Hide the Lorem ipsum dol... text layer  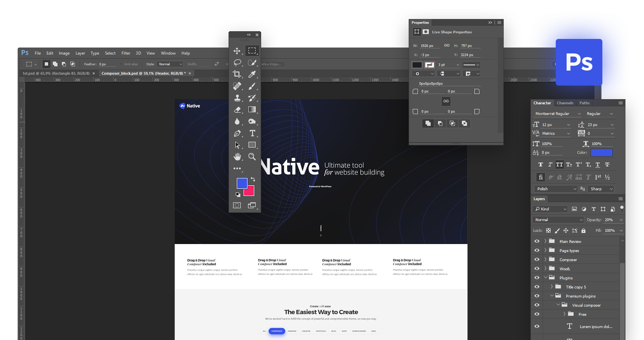pyautogui.click(x=537, y=326)
